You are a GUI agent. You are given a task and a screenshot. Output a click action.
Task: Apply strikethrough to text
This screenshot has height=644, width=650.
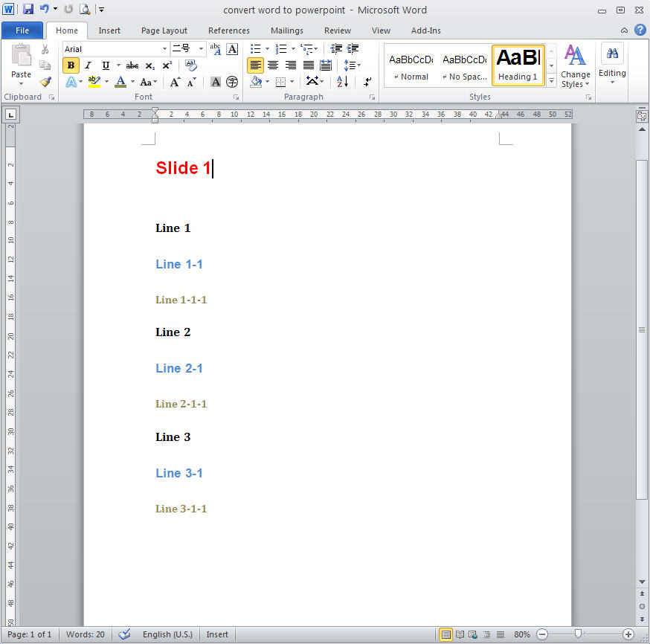(x=132, y=65)
